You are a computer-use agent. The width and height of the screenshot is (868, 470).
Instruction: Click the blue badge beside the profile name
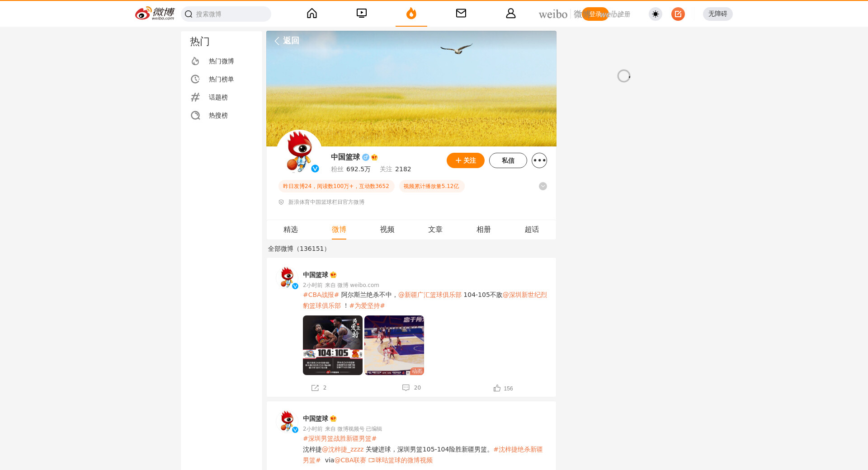(x=366, y=157)
